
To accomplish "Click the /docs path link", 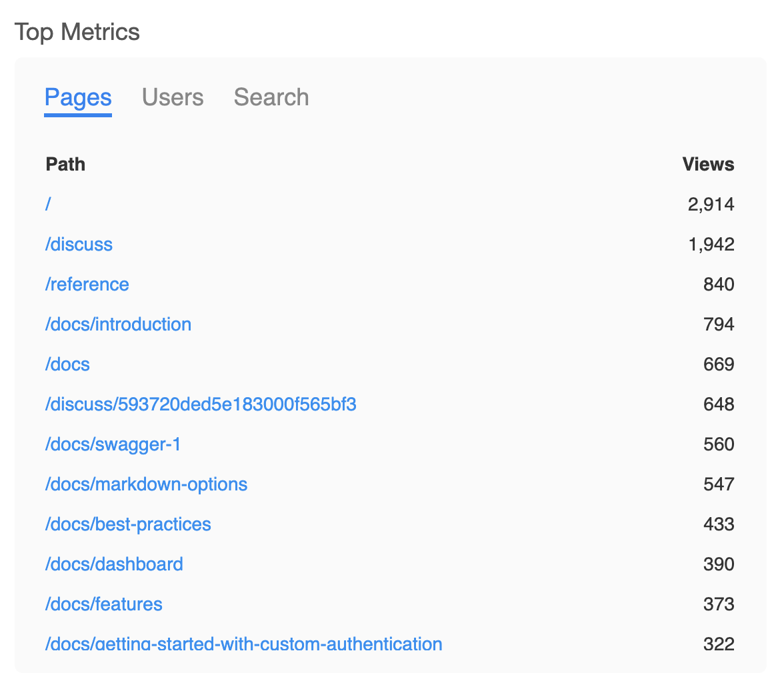I will coord(67,364).
